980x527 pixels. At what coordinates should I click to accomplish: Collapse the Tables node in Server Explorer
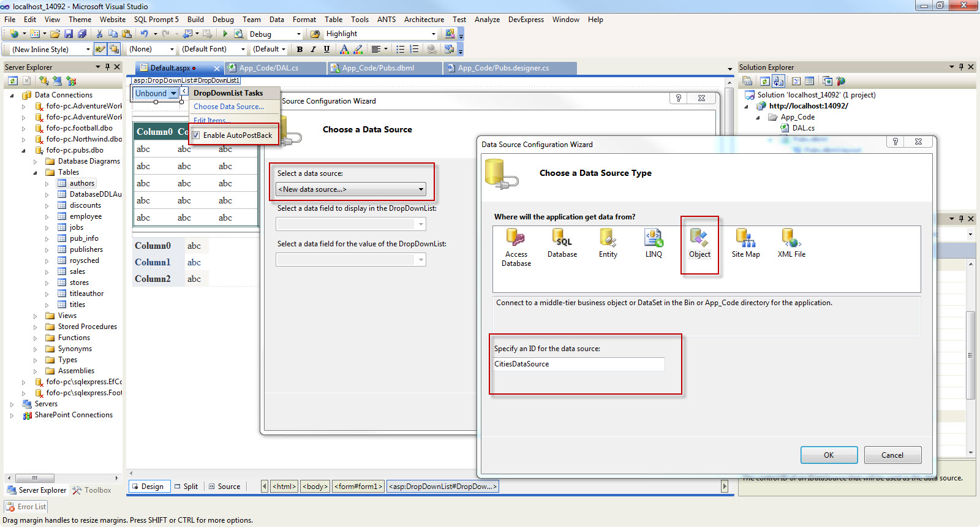coord(35,172)
